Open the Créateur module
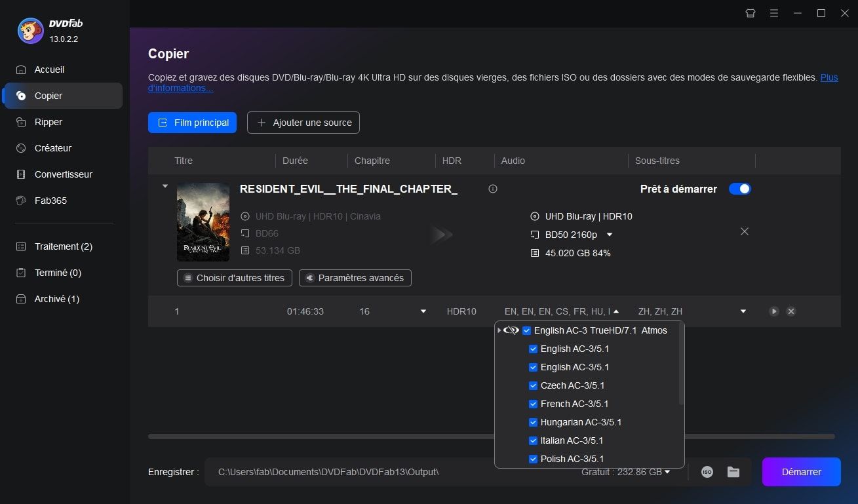Viewport: 858px width, 504px height. [x=62, y=148]
